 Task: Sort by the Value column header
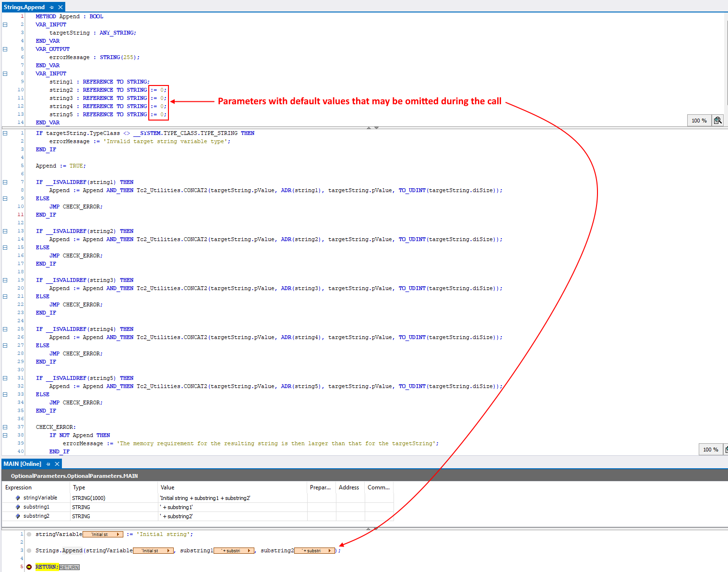[232, 487]
